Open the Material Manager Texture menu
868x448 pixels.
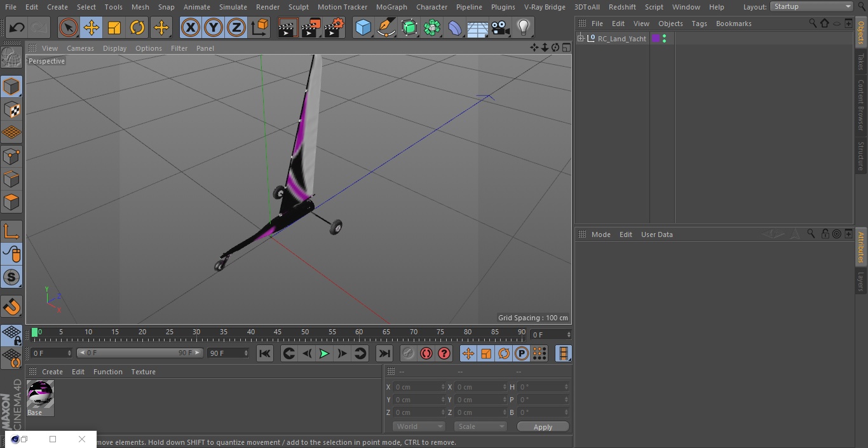pyautogui.click(x=143, y=372)
